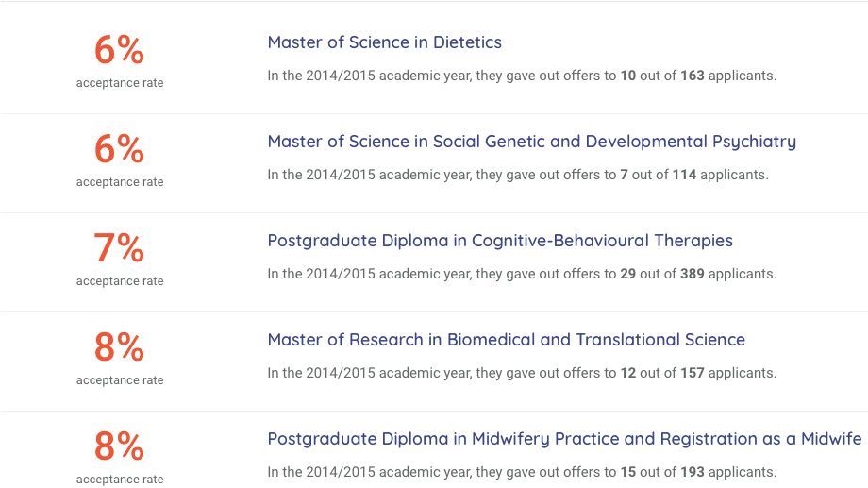
Task: Open Social Genetic and Developmental Psychiatry program
Action: [531, 142]
